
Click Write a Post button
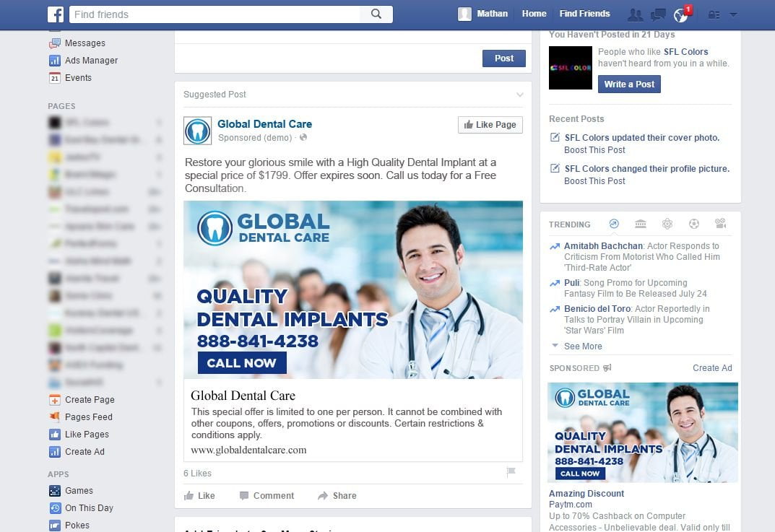pos(629,84)
